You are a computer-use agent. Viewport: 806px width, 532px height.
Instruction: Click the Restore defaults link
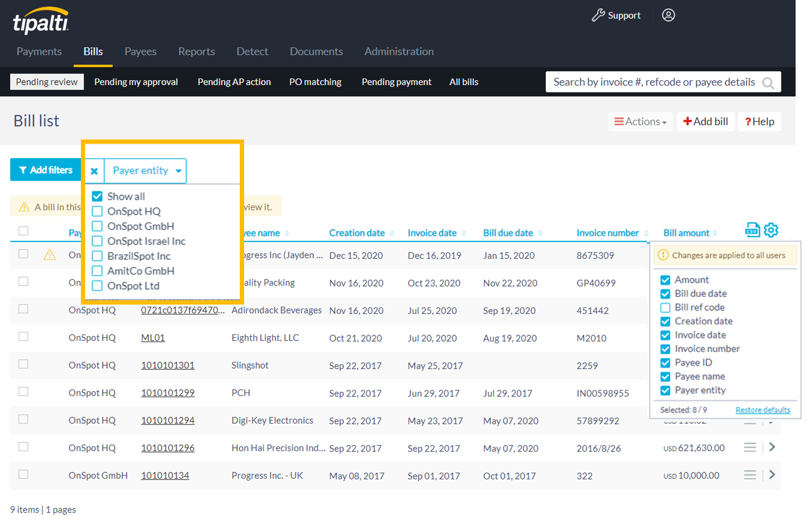pos(762,410)
